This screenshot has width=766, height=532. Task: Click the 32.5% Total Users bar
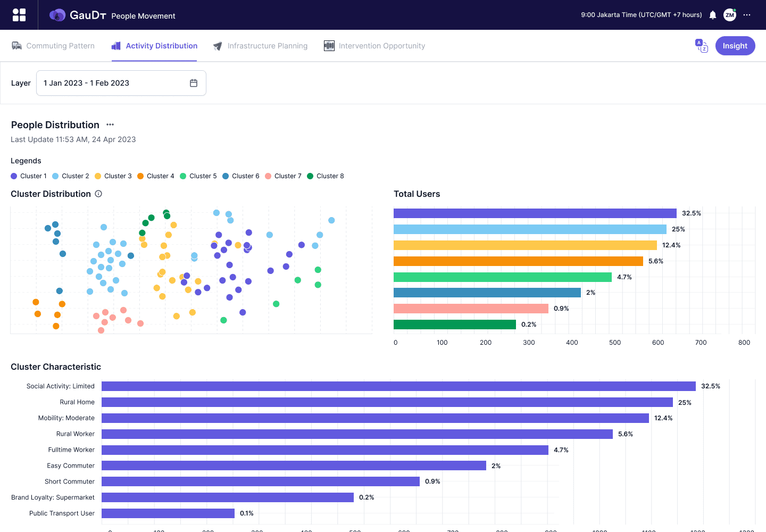pos(535,213)
